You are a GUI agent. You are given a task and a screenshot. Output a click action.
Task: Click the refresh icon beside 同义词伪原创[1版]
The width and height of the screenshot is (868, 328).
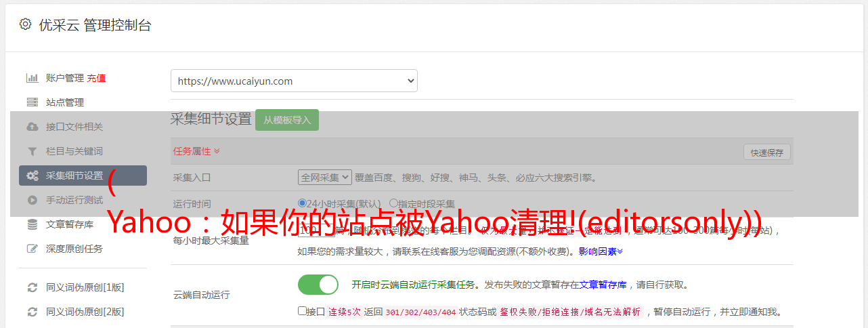pyautogui.click(x=32, y=287)
